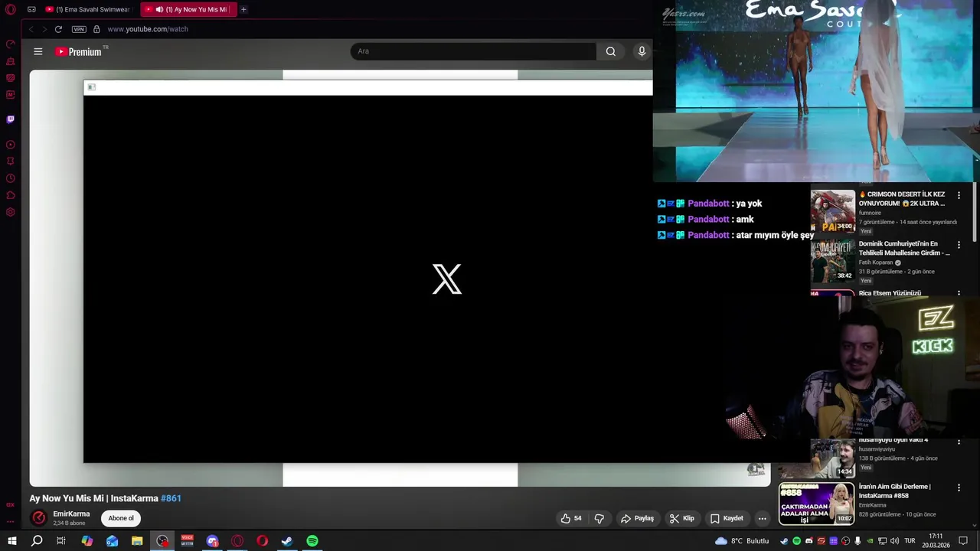Click the Klip clip button
Viewport: 980px width, 551px height.
pyautogui.click(x=681, y=518)
